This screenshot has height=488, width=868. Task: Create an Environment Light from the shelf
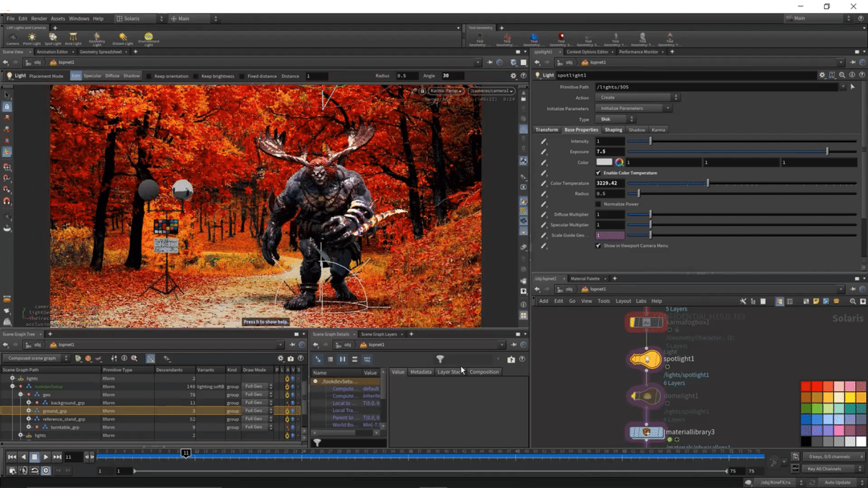click(x=148, y=38)
